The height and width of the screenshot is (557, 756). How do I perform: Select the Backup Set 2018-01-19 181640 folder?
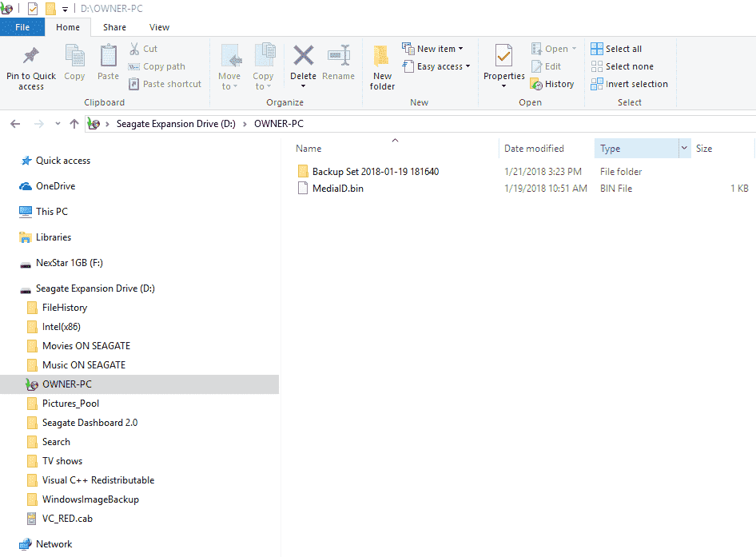tap(375, 172)
